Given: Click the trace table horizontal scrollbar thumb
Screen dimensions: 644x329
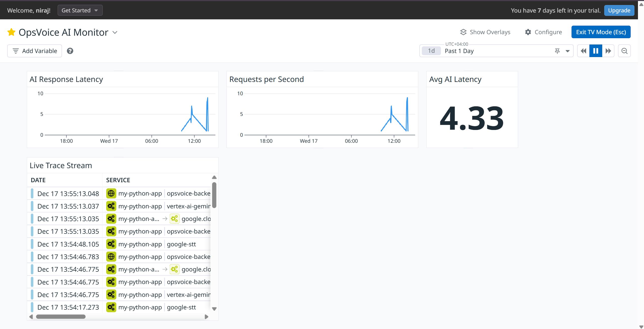Looking at the screenshot, I should (x=61, y=317).
